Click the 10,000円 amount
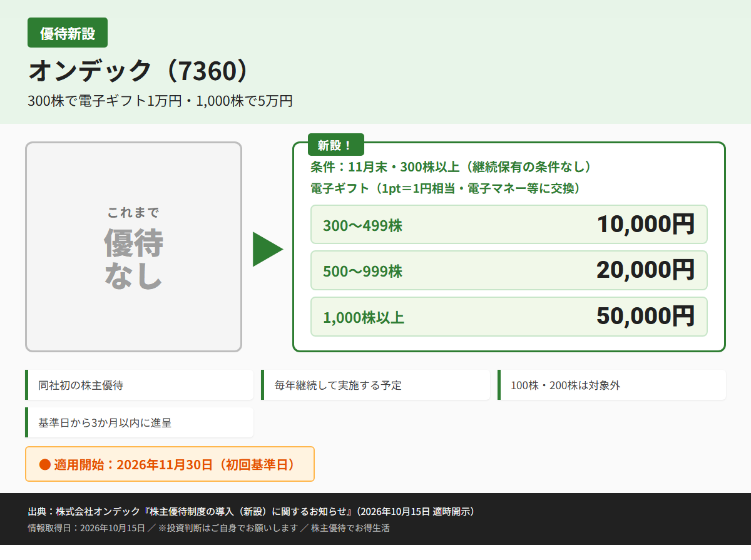The height and width of the screenshot is (560, 751). click(645, 224)
